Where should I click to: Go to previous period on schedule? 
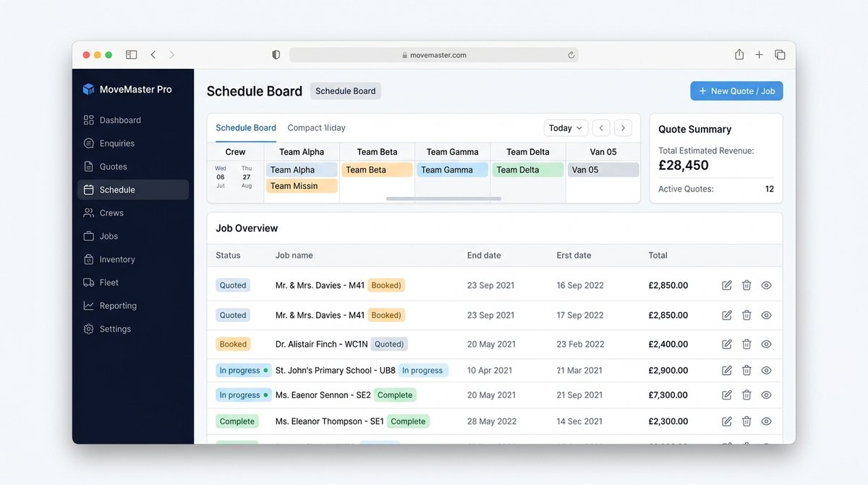click(x=601, y=128)
